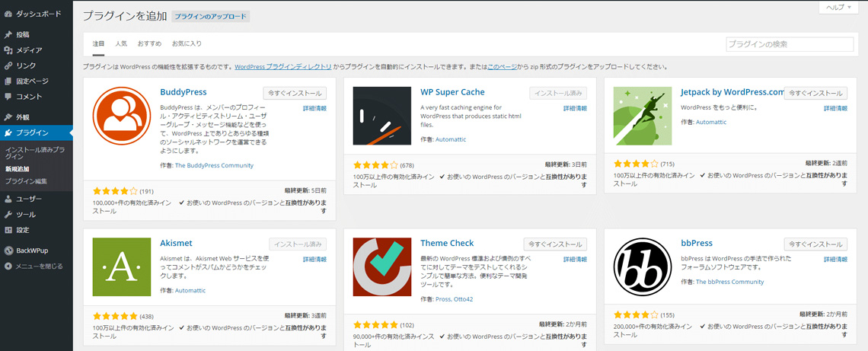The height and width of the screenshot is (351, 868).
Task: Open Jetpack by WordPress.com title link
Action: pyautogui.click(x=732, y=92)
